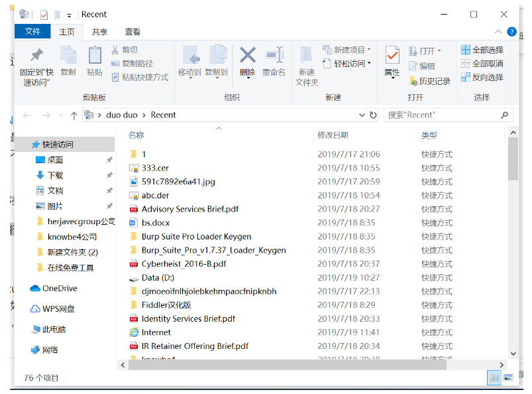
Task: Click the up one level arrow
Action: coord(74,115)
